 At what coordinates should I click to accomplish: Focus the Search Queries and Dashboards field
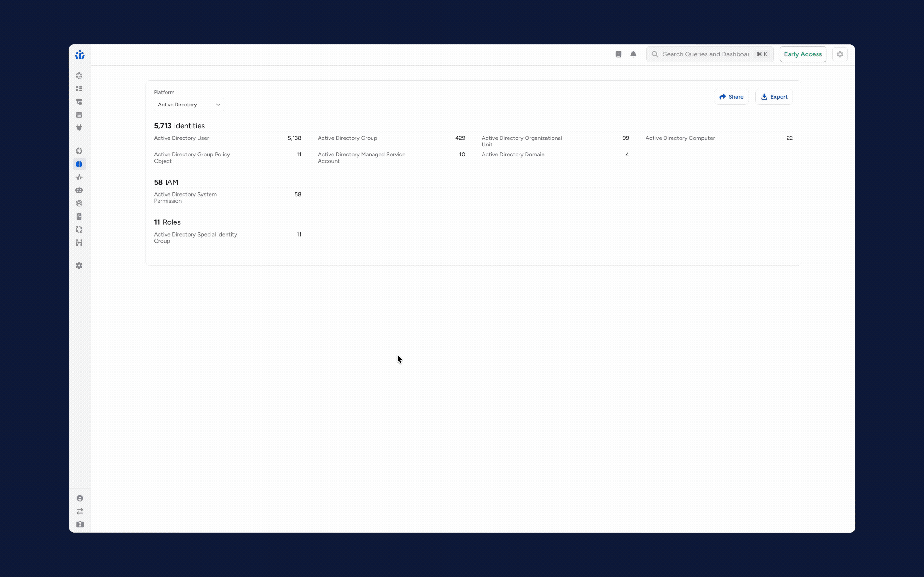click(706, 54)
